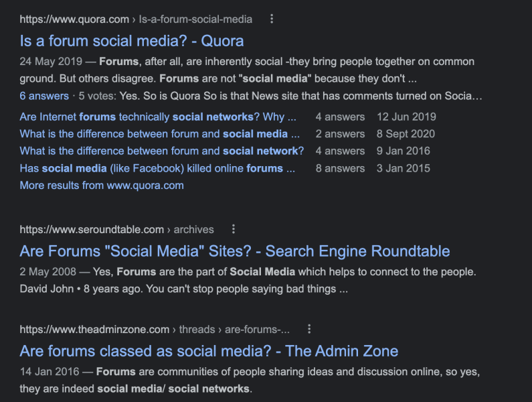The image size is (532, 402).
Task: Click the '3 Jan 2015' date text
Action: coord(404,168)
